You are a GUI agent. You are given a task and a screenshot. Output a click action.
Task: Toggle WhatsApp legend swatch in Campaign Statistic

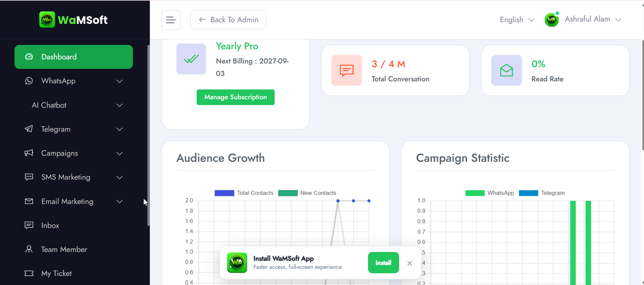pyautogui.click(x=475, y=193)
